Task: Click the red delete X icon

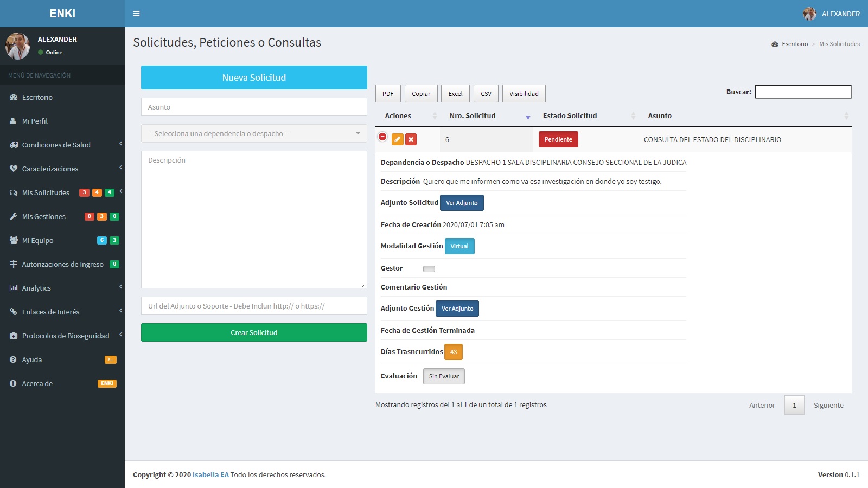Action: 411,140
